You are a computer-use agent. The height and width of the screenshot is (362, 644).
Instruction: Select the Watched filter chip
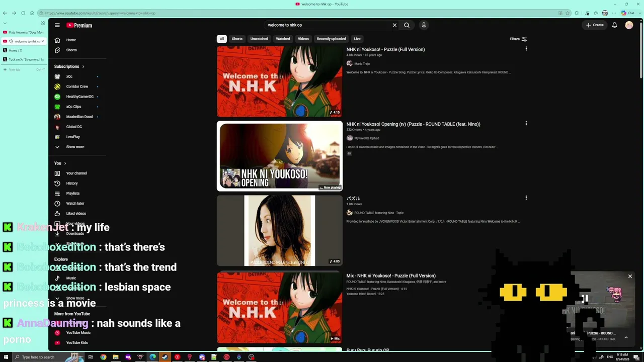point(283,39)
